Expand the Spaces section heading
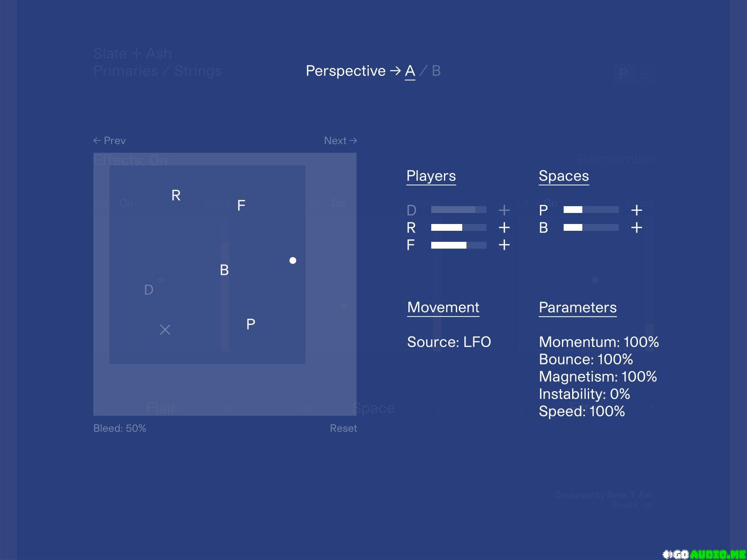The image size is (747, 560). pyautogui.click(x=564, y=176)
